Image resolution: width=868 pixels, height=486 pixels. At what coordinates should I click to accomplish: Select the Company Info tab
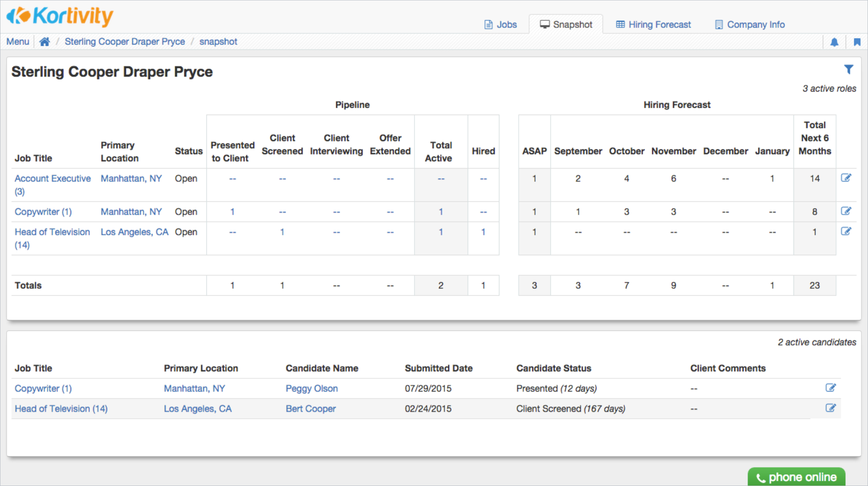750,25
